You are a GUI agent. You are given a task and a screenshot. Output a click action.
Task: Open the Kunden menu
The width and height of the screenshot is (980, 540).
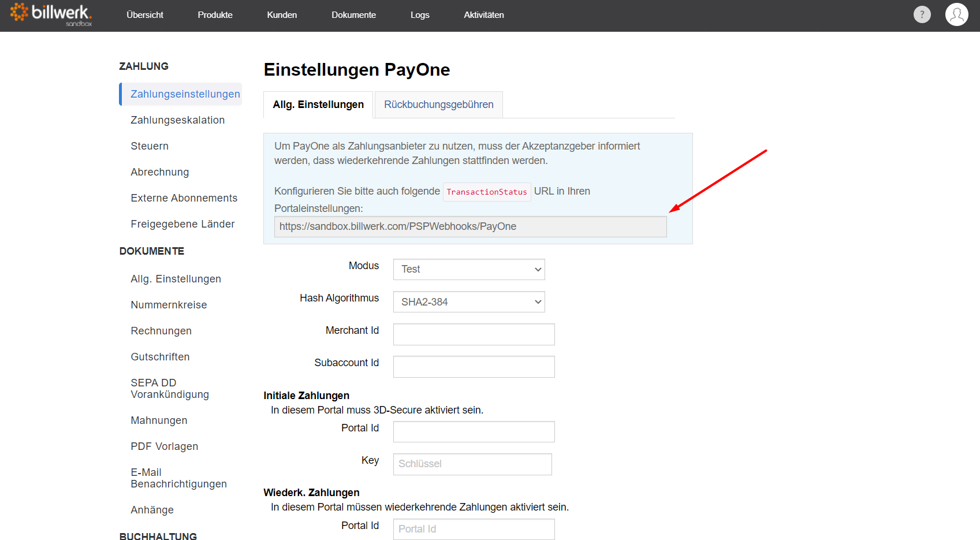pyautogui.click(x=282, y=15)
